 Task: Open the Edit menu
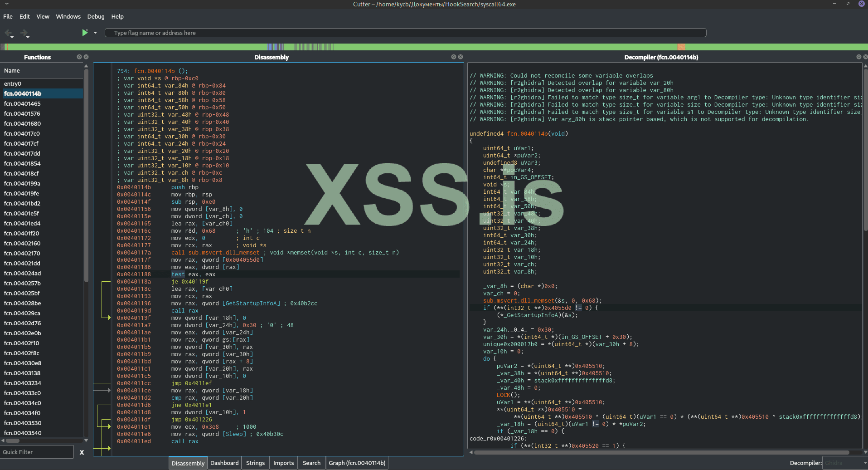[24, 17]
